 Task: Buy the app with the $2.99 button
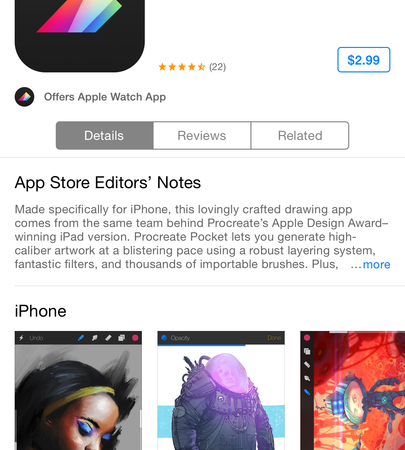tap(364, 60)
